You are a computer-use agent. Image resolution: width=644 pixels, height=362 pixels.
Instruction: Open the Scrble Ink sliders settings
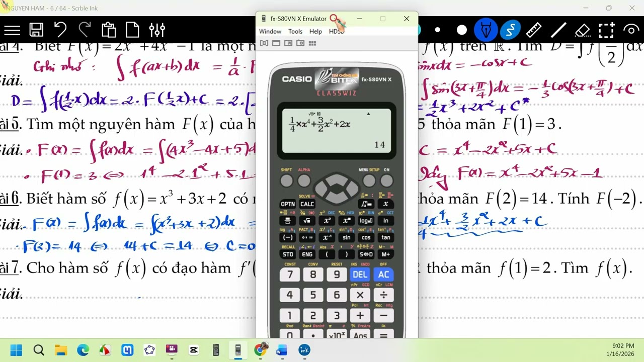[x=157, y=30]
